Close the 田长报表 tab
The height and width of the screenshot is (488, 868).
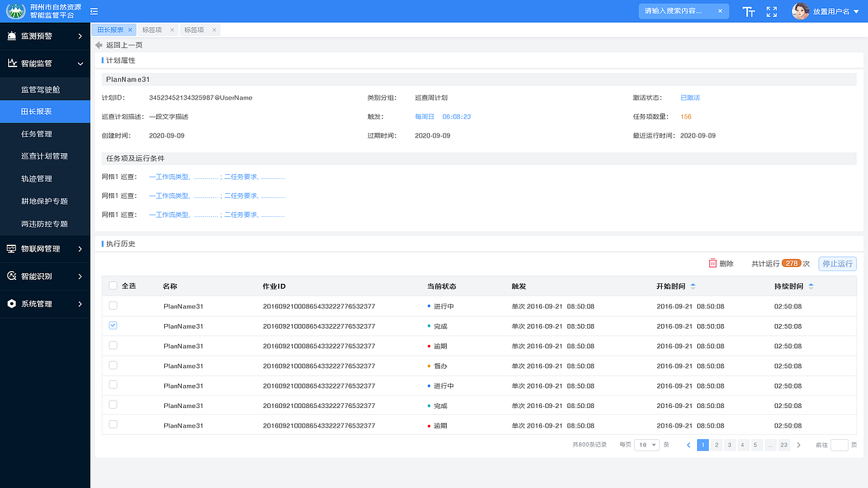[130, 30]
